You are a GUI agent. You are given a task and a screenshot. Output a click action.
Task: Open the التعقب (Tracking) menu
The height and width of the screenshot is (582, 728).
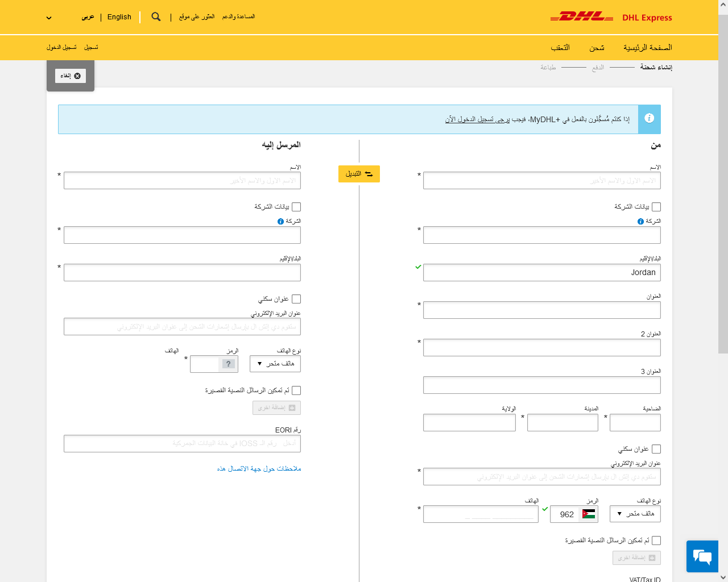click(x=560, y=48)
